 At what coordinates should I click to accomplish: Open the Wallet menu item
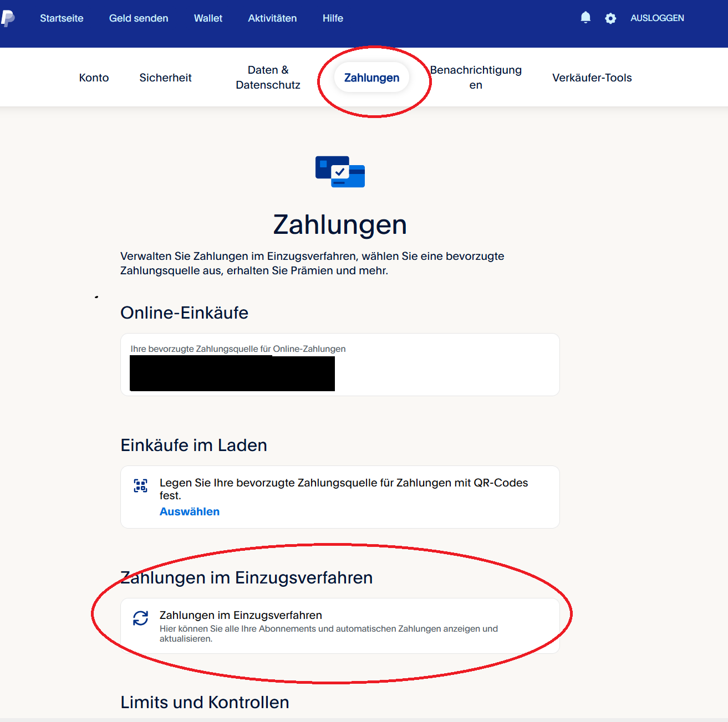tap(208, 18)
